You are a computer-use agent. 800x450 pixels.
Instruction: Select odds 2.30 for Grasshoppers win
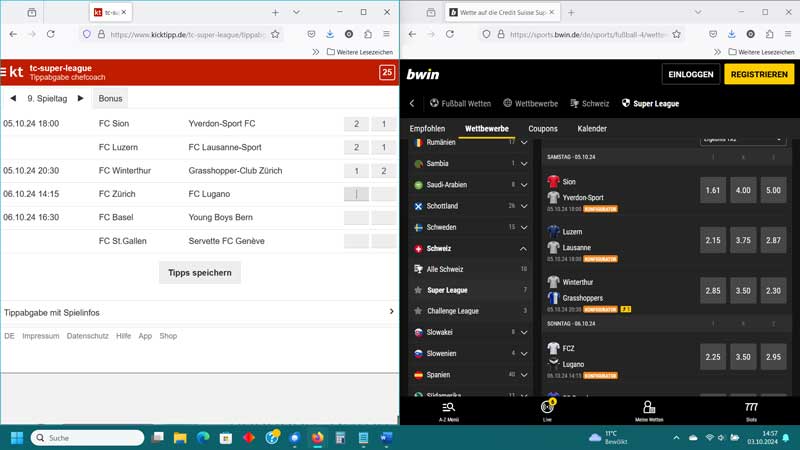click(x=775, y=290)
